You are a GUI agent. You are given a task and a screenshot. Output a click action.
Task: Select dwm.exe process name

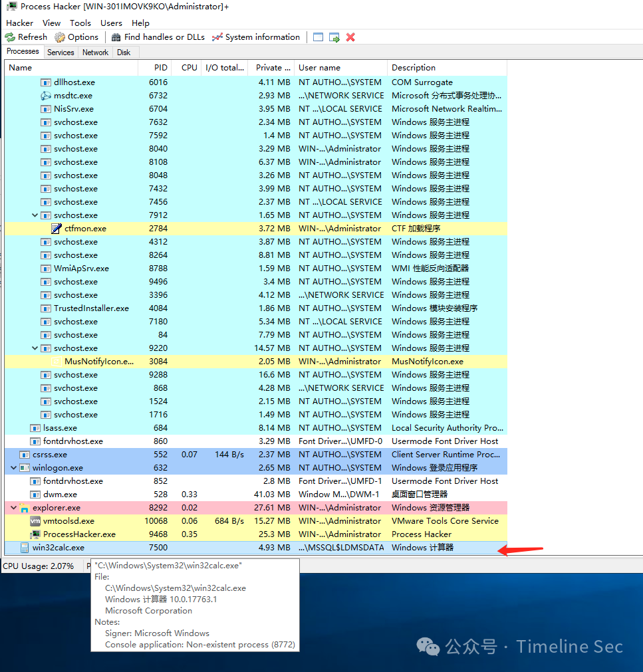pyautogui.click(x=60, y=495)
